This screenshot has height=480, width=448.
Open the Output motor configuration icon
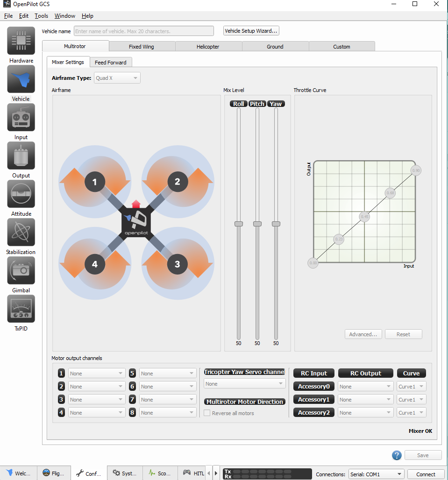click(x=21, y=155)
